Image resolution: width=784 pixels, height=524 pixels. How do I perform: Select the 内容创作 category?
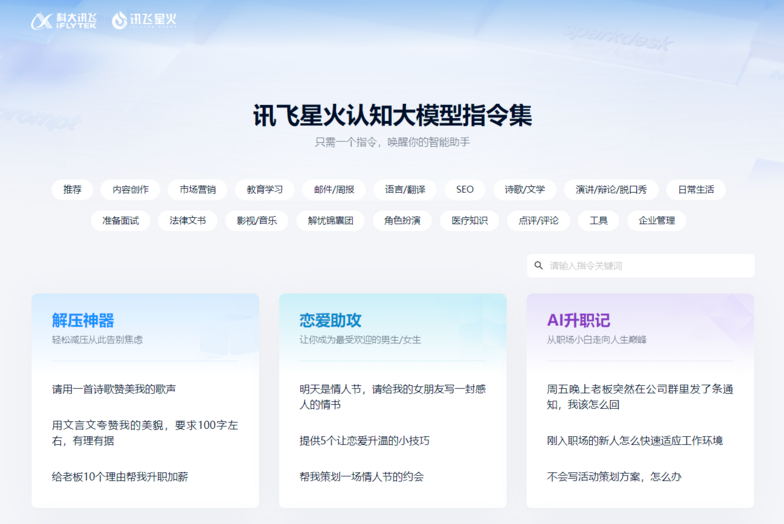130,190
